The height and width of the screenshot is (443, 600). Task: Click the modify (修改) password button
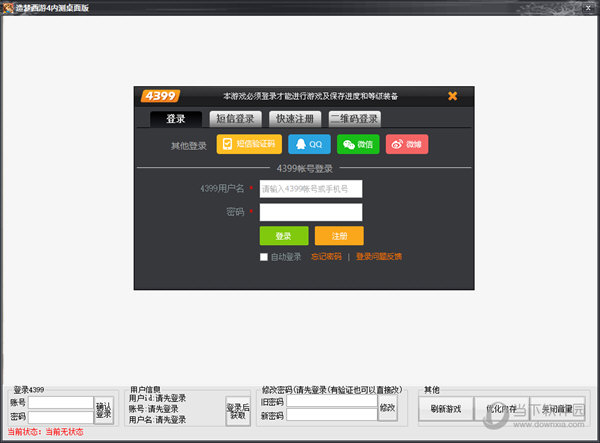[387, 408]
